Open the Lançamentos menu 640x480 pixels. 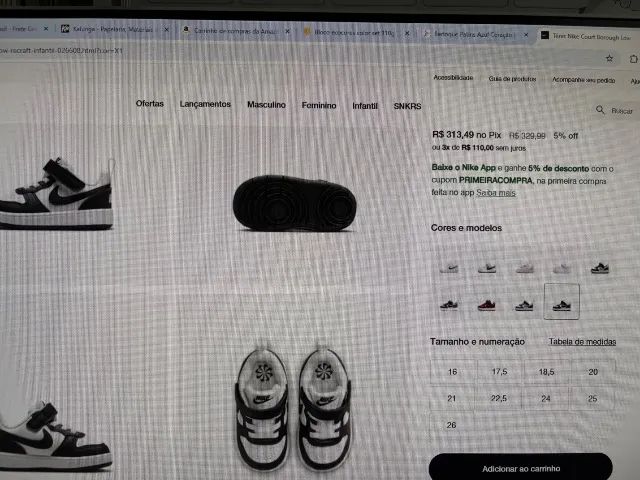pyautogui.click(x=205, y=104)
